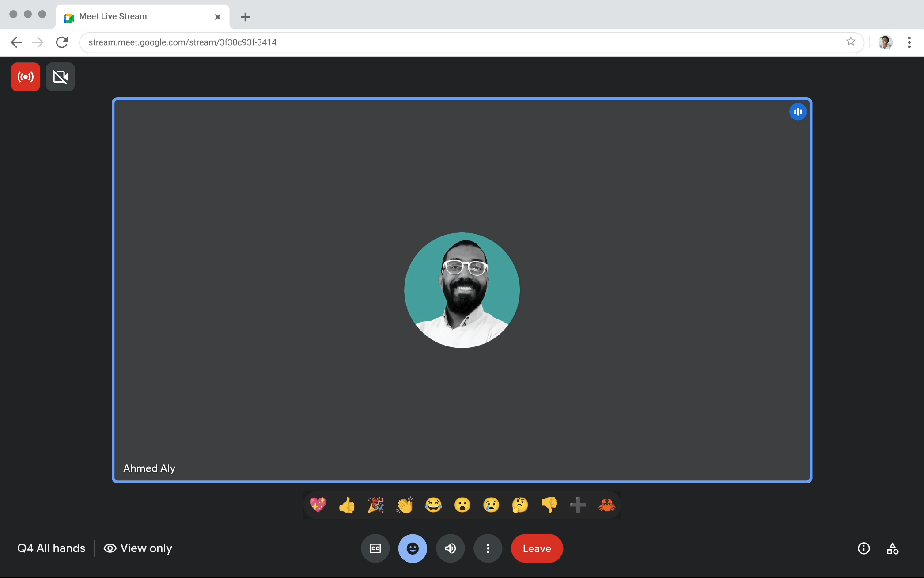
Task: Reload the Meet stream page
Action: pyautogui.click(x=62, y=42)
